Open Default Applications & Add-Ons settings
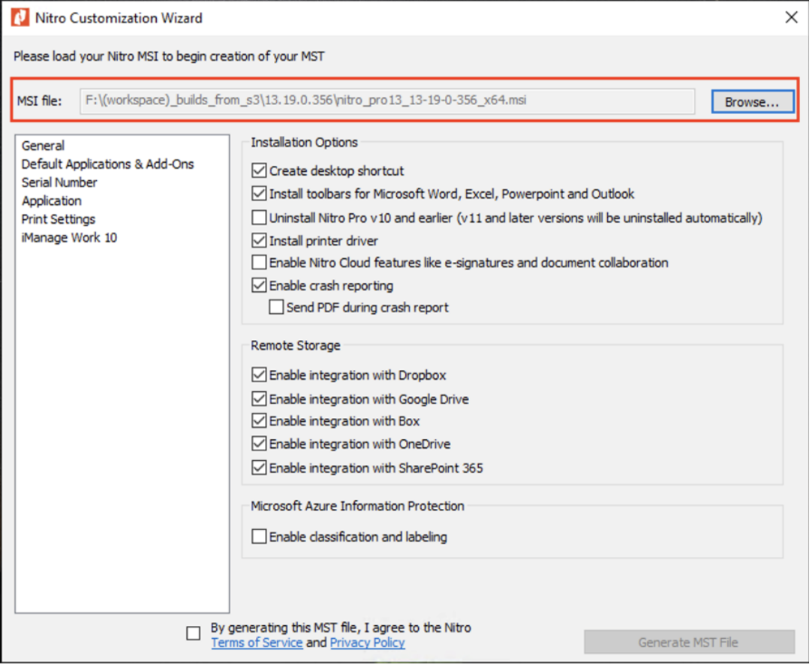 (x=107, y=164)
